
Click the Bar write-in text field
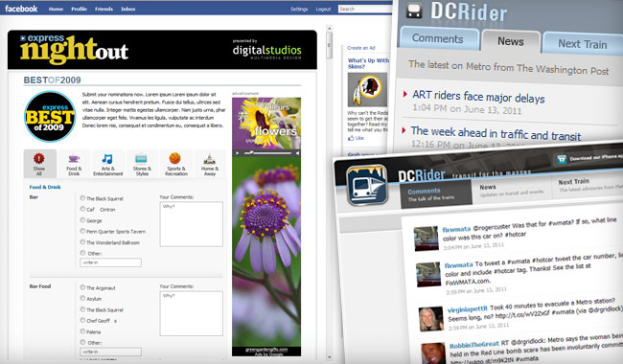110,262
